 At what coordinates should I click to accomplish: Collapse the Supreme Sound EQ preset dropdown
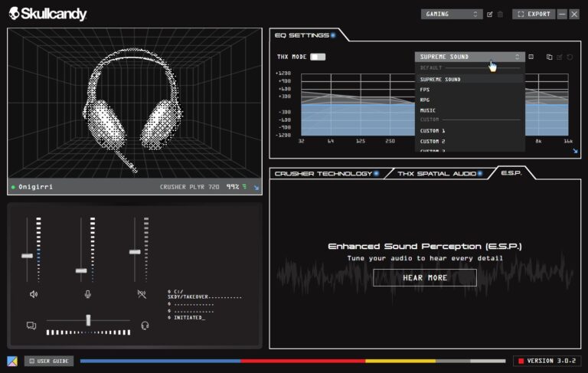coord(469,57)
